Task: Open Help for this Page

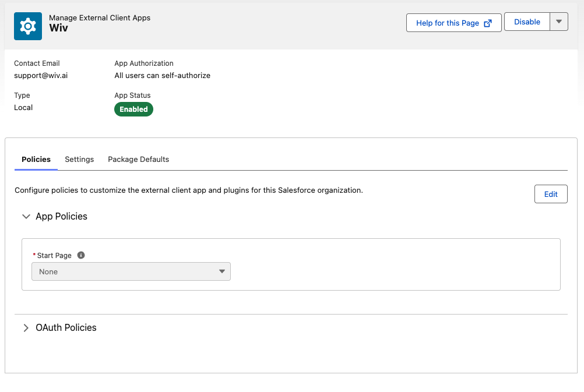Action: [x=448, y=23]
